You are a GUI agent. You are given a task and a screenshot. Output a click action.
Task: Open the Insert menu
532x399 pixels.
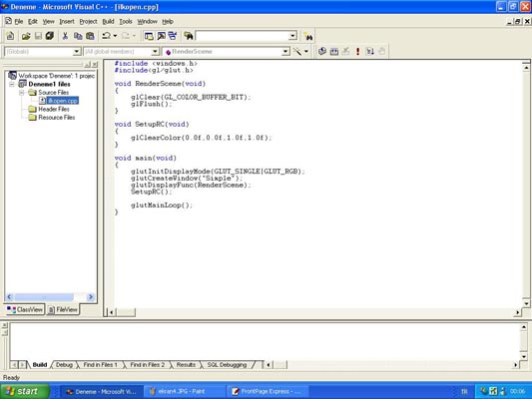coord(67,21)
